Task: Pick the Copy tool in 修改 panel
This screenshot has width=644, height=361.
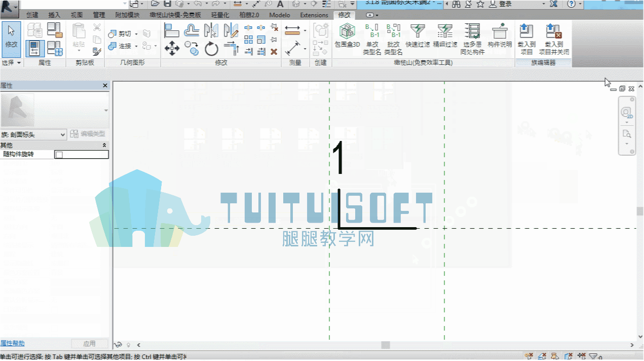Action: tap(192, 49)
